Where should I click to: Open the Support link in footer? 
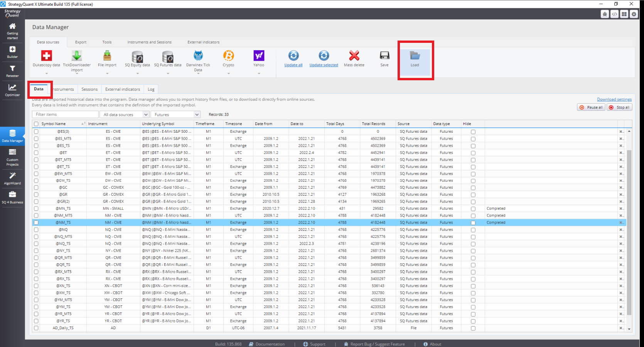(x=314, y=344)
